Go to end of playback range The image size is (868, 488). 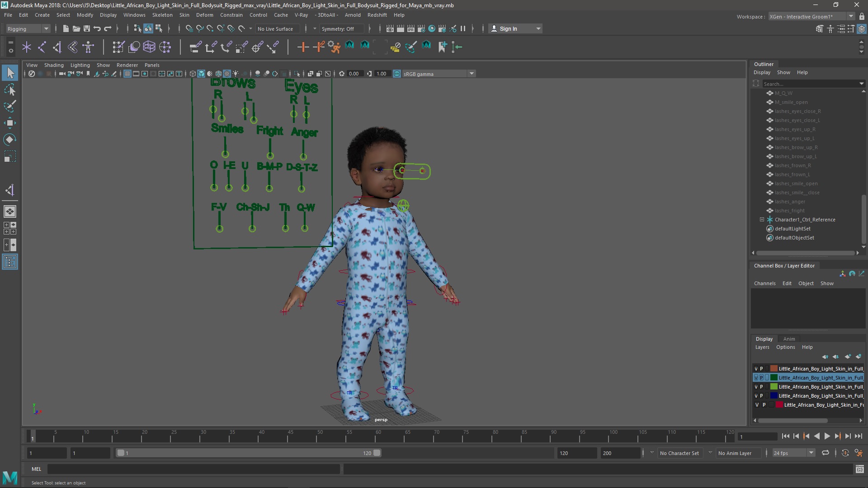point(859,436)
